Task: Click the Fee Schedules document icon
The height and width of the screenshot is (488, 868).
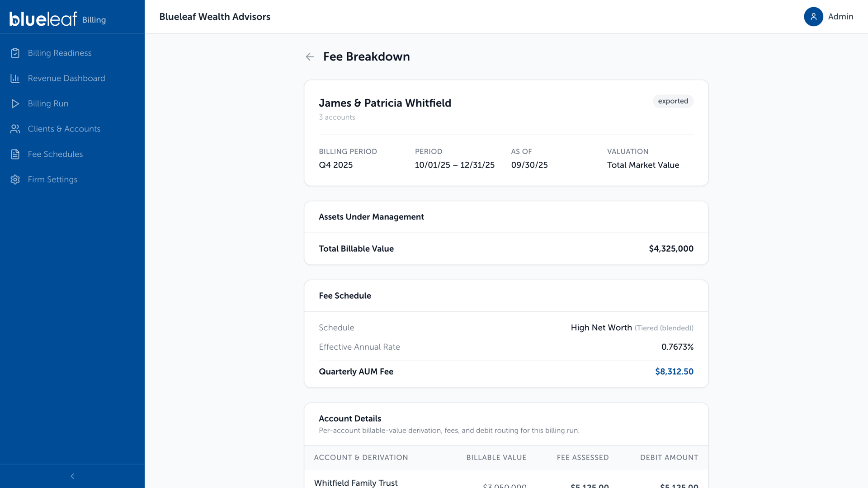Action: tap(15, 154)
